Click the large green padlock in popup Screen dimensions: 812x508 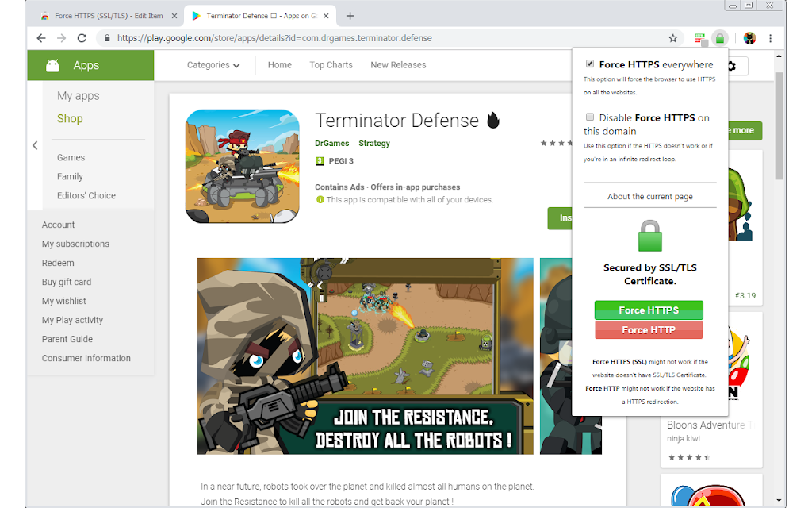tap(650, 235)
